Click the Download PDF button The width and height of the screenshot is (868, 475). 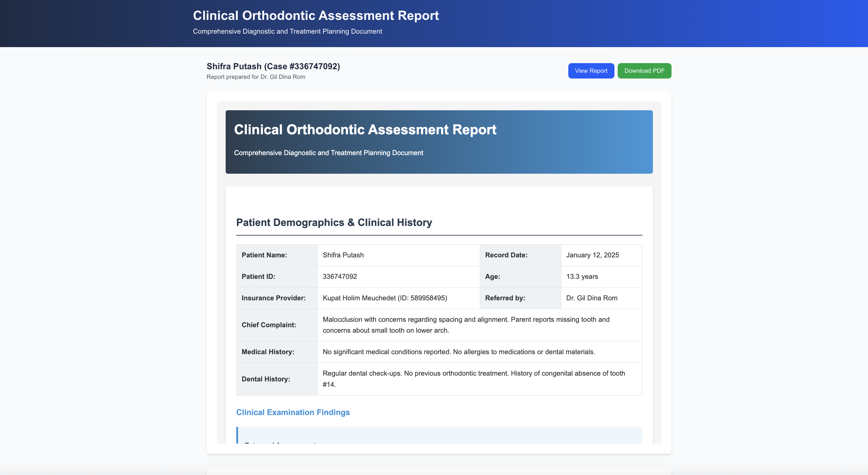(644, 71)
